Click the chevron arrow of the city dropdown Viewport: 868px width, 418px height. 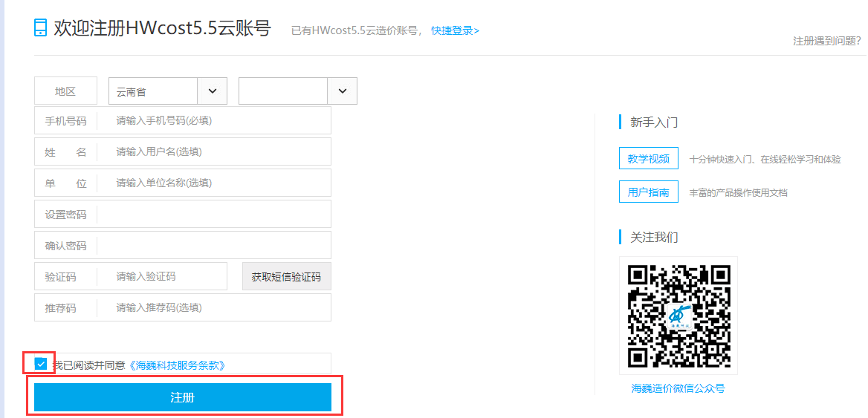(343, 91)
